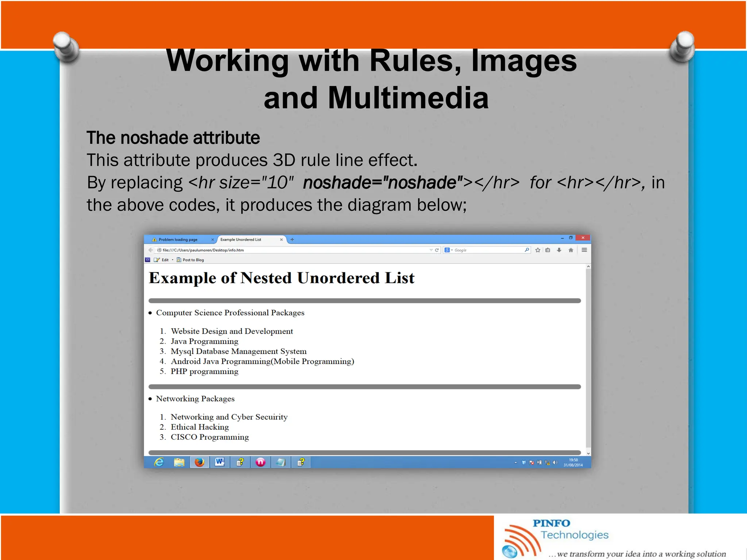
Task: Click the Edit toolbar button
Action: tap(161, 260)
